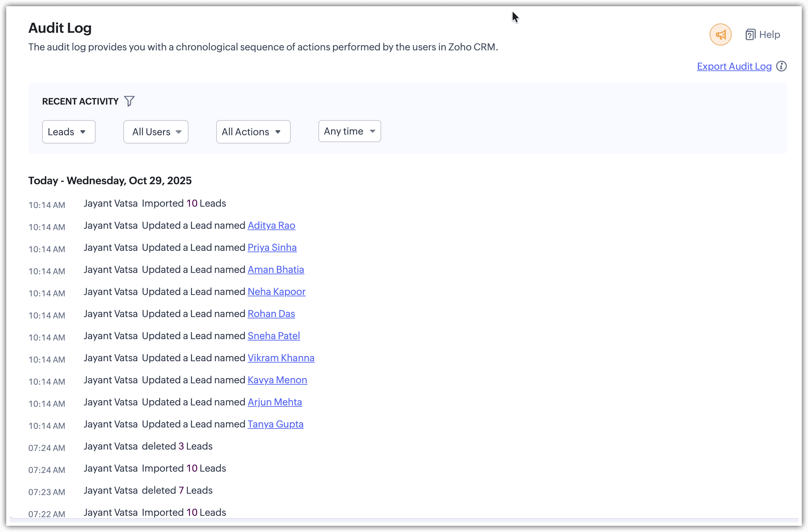Viewport: 808px width, 532px height.
Task: Open the Neha Kapoor lead link
Action: point(277,292)
